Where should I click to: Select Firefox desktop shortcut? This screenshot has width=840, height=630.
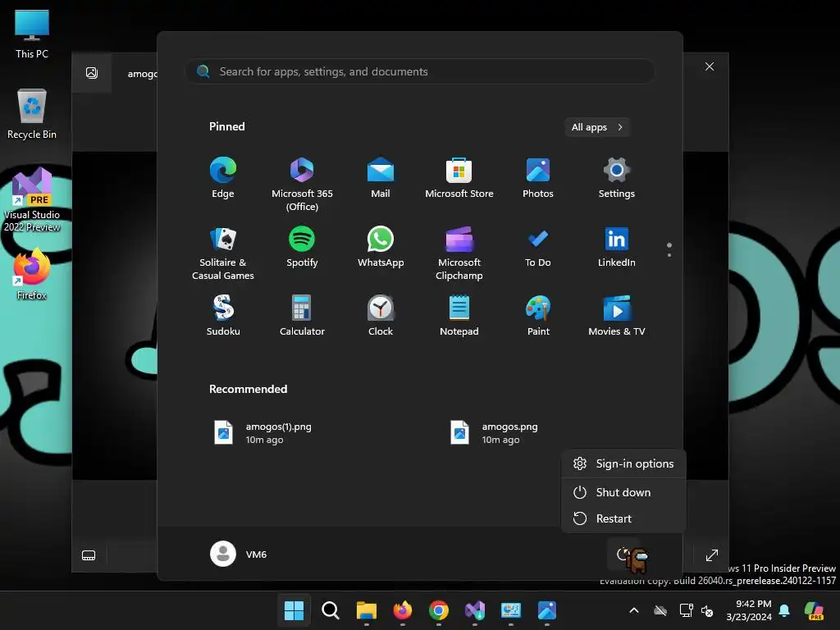click(x=32, y=274)
